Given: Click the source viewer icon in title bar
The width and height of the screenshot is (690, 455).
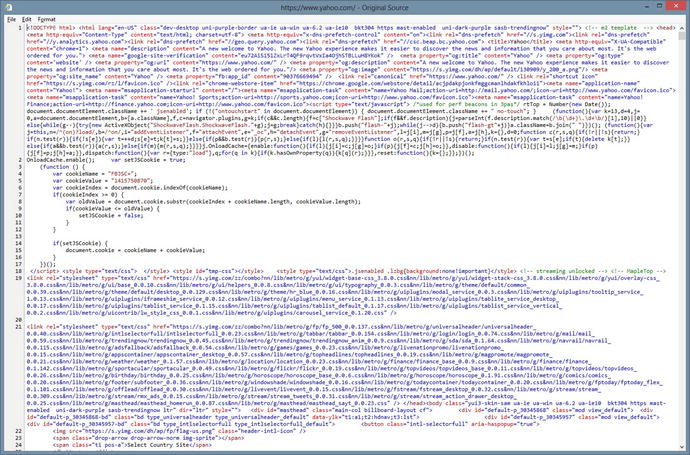Looking at the screenshot, I should coord(8,7).
